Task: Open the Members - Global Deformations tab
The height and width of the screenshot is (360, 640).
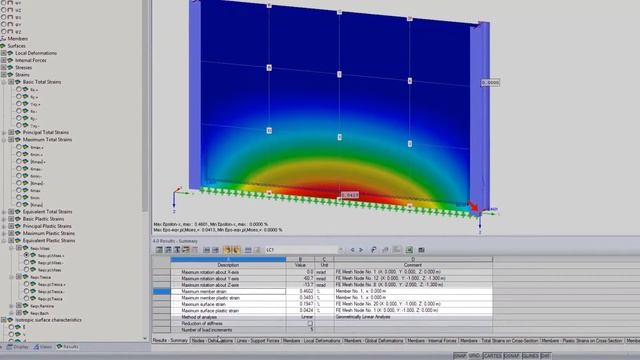Action: click(x=374, y=340)
